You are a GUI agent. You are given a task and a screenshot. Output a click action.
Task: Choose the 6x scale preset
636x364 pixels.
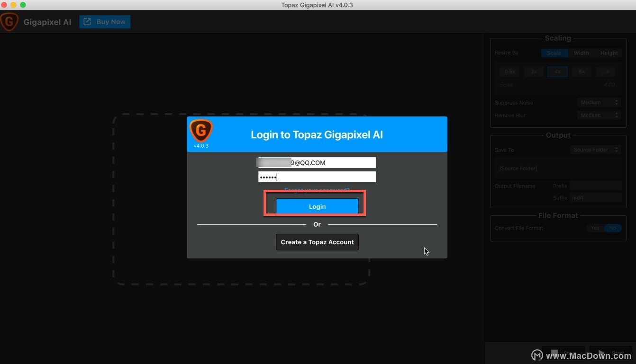pos(581,71)
